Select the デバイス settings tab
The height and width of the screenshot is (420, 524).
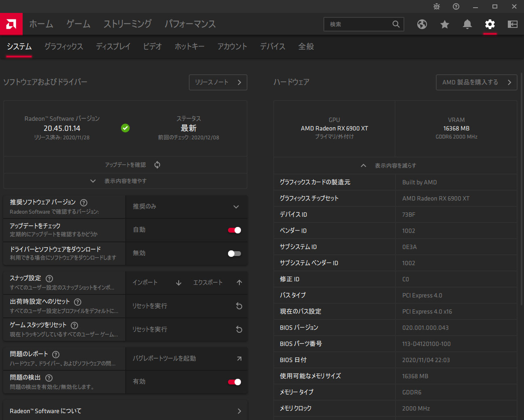click(273, 46)
